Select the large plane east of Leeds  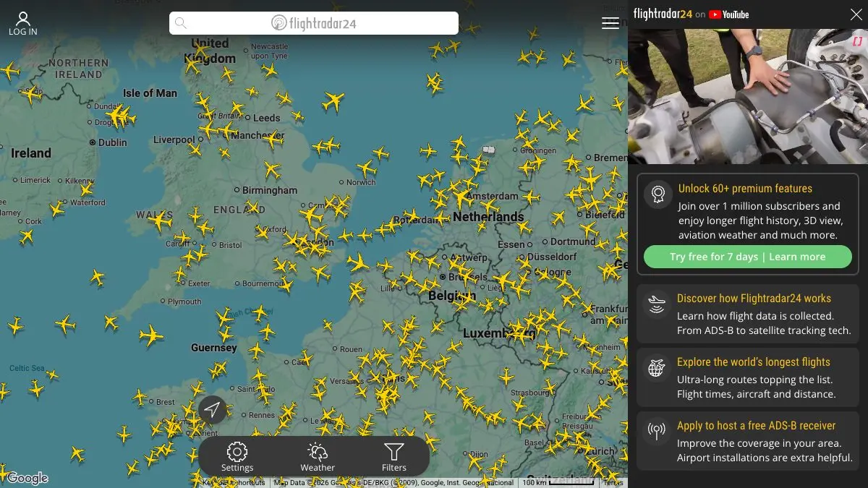[x=333, y=101]
